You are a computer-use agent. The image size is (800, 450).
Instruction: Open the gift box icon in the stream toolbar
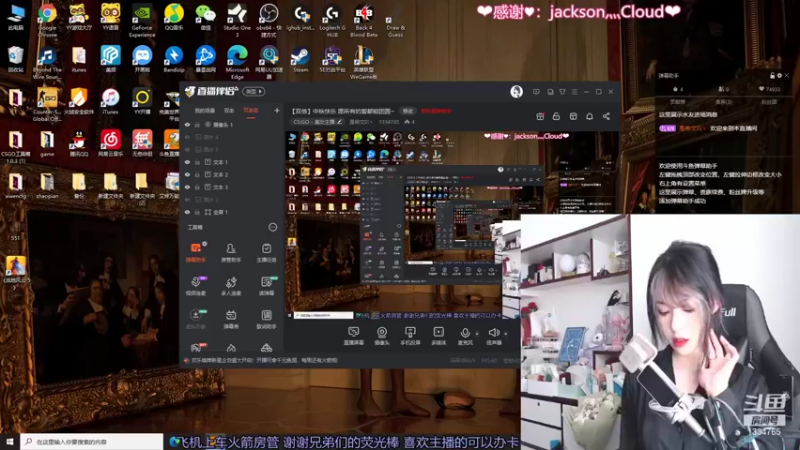pos(540,116)
